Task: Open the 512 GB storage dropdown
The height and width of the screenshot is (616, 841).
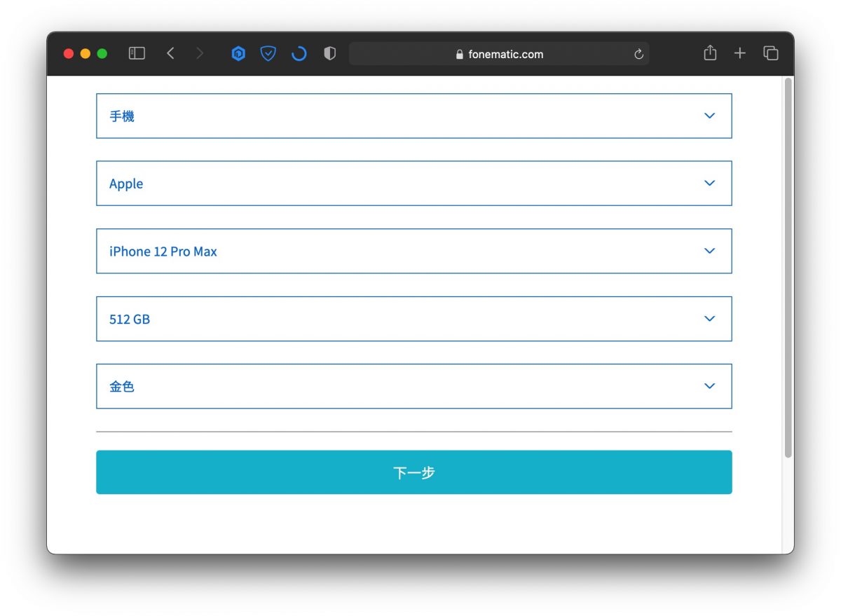Action: click(x=414, y=319)
